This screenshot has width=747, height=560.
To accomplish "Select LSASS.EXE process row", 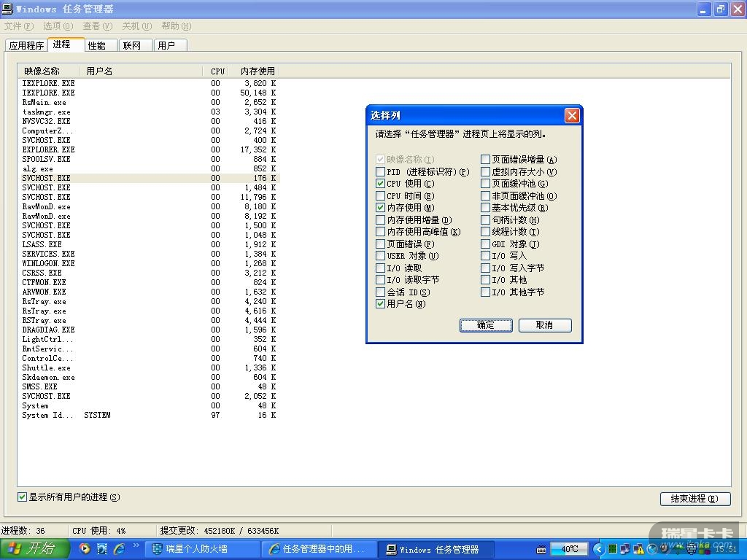I will (149, 244).
